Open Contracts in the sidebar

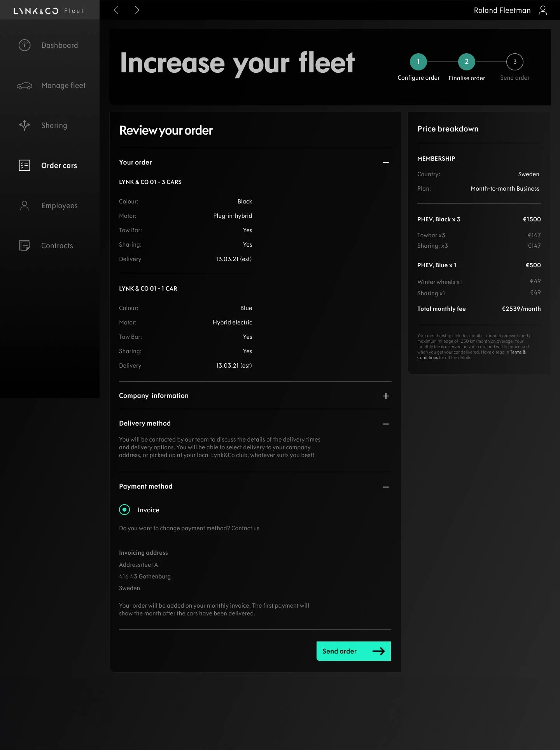tap(57, 245)
